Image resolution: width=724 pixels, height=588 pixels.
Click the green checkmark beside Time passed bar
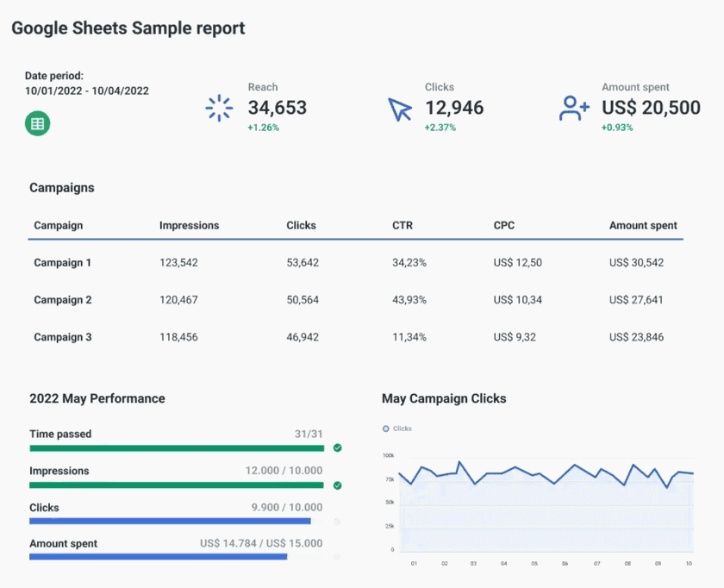point(337,447)
